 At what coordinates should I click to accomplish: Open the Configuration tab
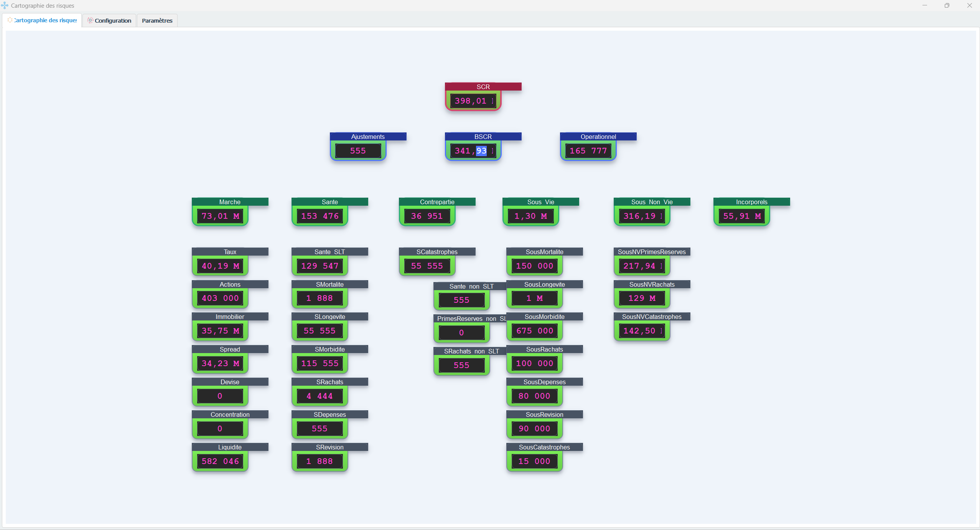109,21
